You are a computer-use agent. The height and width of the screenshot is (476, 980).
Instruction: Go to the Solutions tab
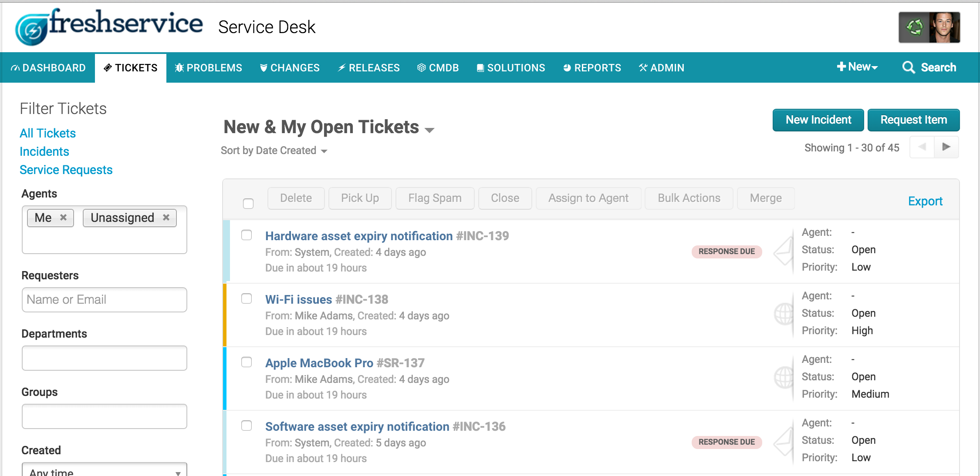tap(511, 68)
